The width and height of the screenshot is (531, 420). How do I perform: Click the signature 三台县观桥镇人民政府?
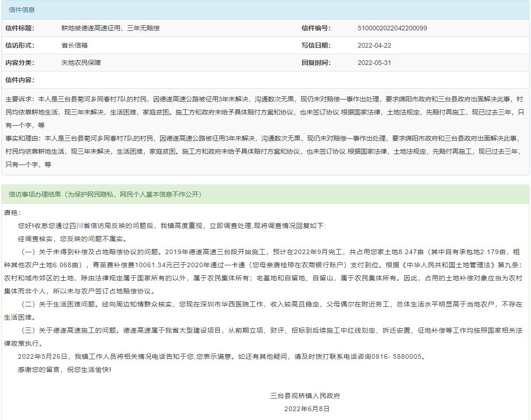[x=305, y=396]
